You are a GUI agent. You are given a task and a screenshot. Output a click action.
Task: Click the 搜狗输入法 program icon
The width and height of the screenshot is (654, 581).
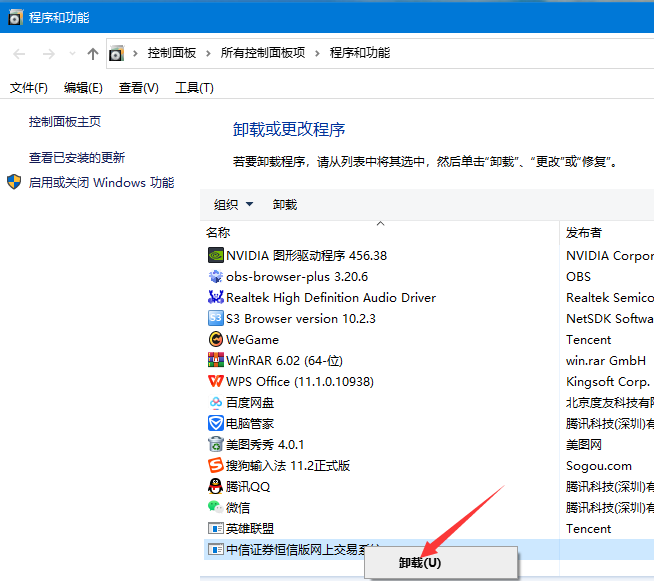216,465
